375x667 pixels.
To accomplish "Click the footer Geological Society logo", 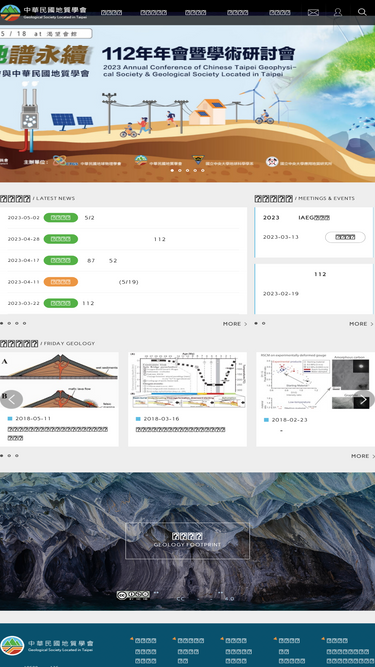I will pos(47,645).
